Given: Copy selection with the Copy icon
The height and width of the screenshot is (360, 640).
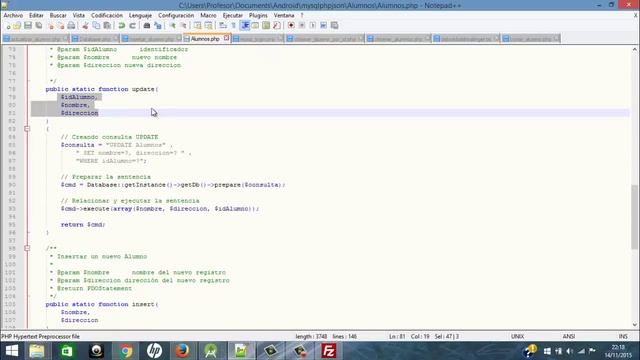Looking at the screenshot, I should click(96, 26).
